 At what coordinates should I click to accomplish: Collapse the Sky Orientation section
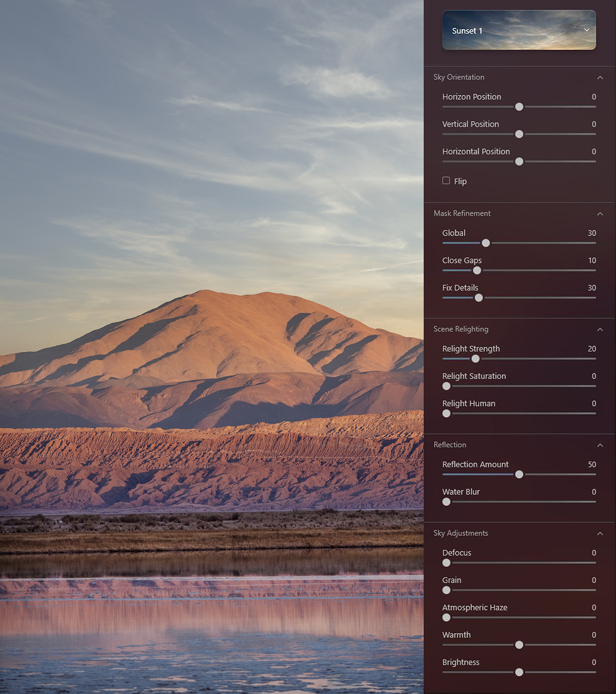[600, 77]
